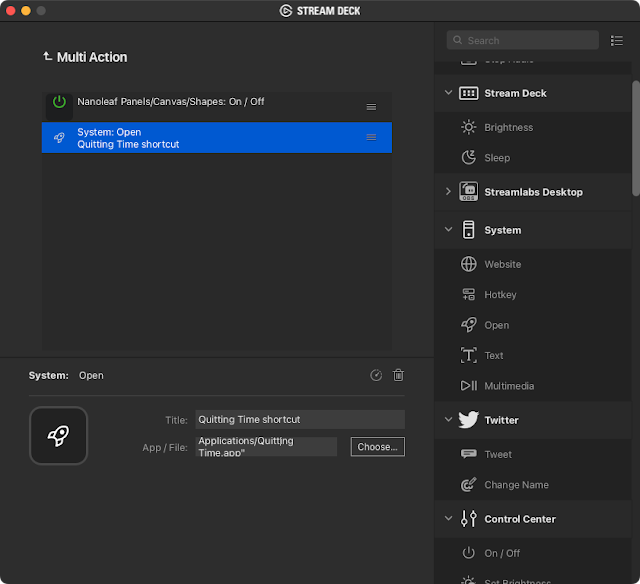The height and width of the screenshot is (584, 640).
Task: Click the back arrow beside Multi Action
Action: pyautogui.click(x=47, y=57)
